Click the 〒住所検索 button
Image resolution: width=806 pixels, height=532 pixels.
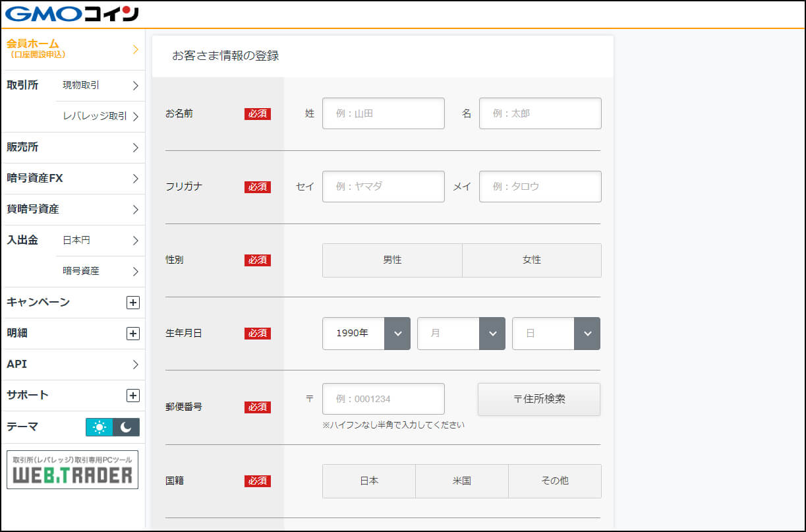[539, 399]
